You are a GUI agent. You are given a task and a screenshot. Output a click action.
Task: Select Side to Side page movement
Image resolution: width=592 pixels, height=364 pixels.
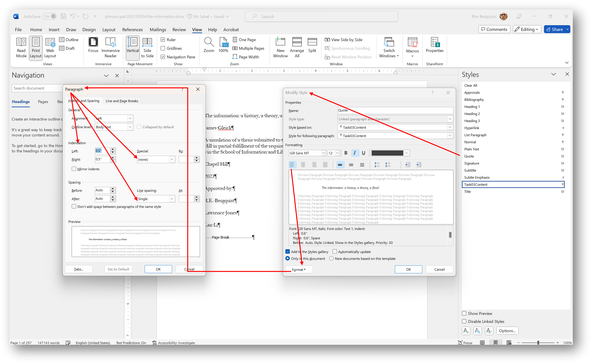147,48
